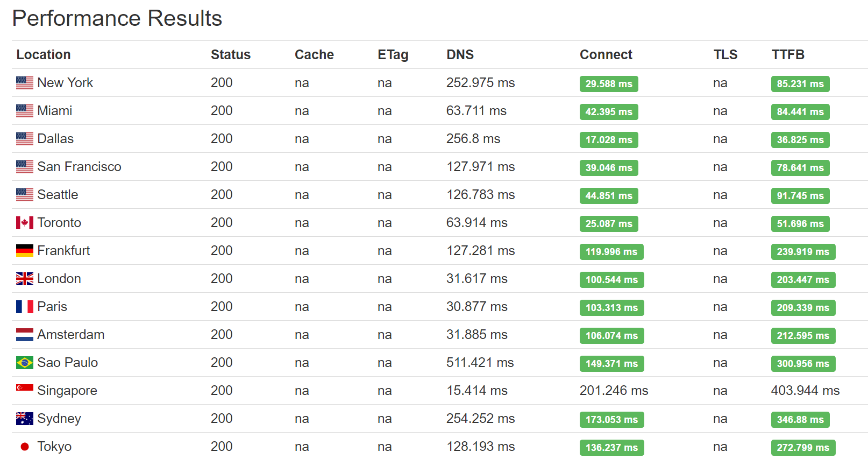Click the DNS column header

pyautogui.click(x=460, y=55)
